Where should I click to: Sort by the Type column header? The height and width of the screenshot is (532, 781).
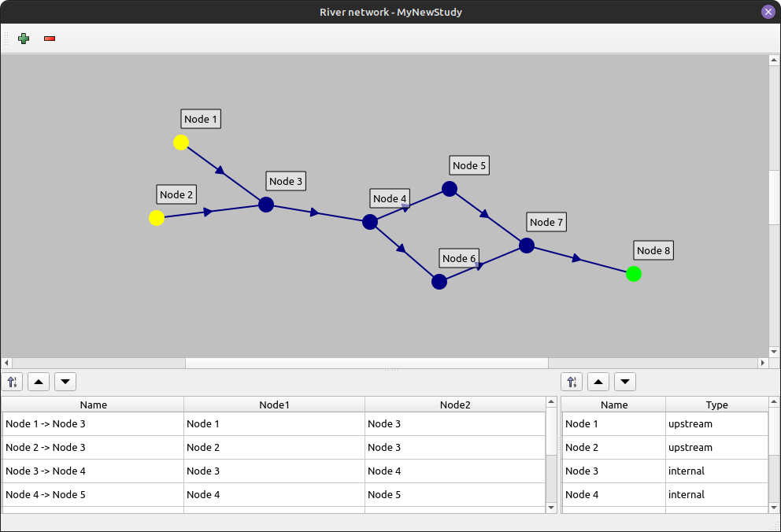click(x=716, y=405)
